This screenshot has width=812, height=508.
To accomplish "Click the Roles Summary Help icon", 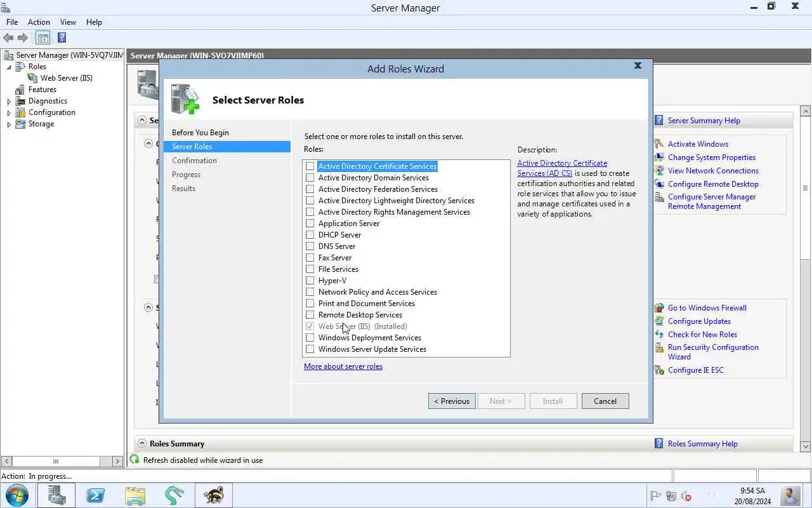I will tap(659, 444).
